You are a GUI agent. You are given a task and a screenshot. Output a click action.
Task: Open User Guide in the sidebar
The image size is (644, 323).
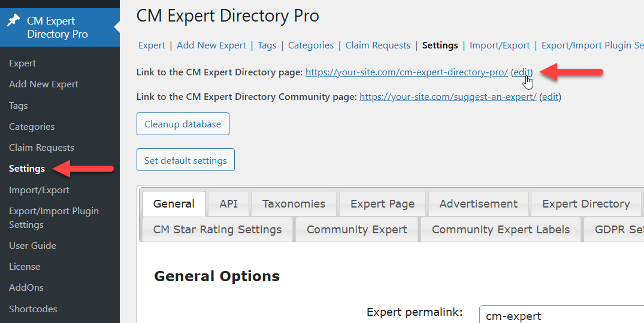click(x=33, y=245)
